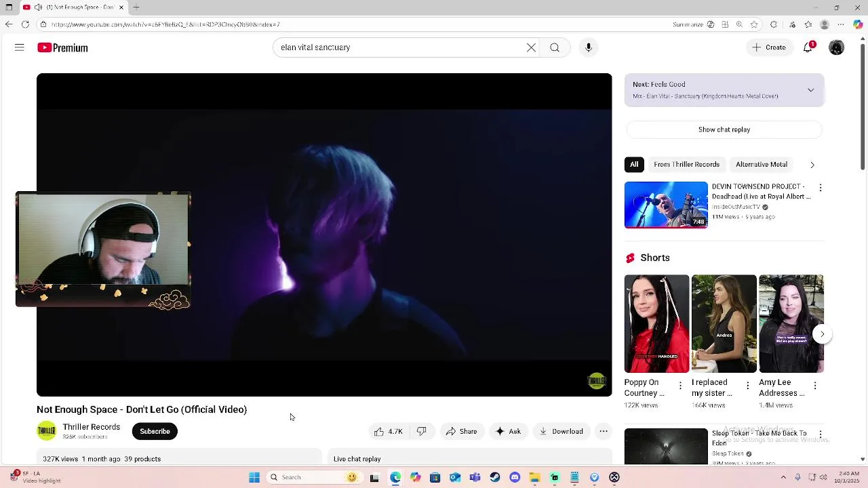The image size is (868, 488).
Task: Clear the search query with X
Action: 531,47
